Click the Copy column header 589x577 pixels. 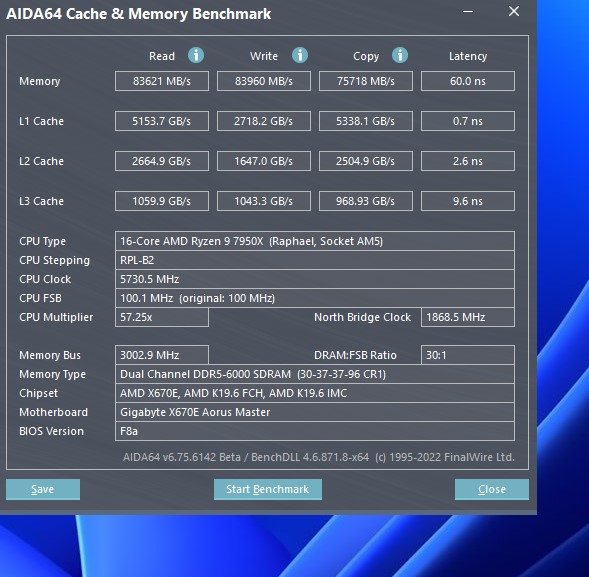tap(366, 56)
